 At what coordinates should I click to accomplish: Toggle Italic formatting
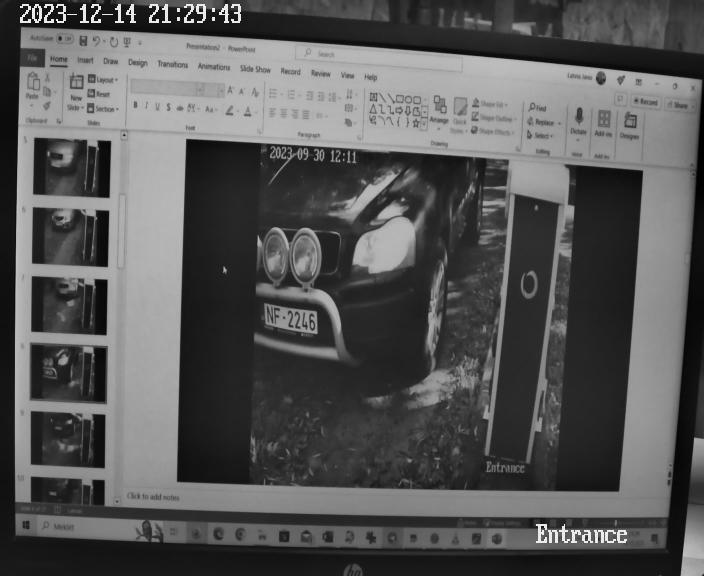[146, 106]
